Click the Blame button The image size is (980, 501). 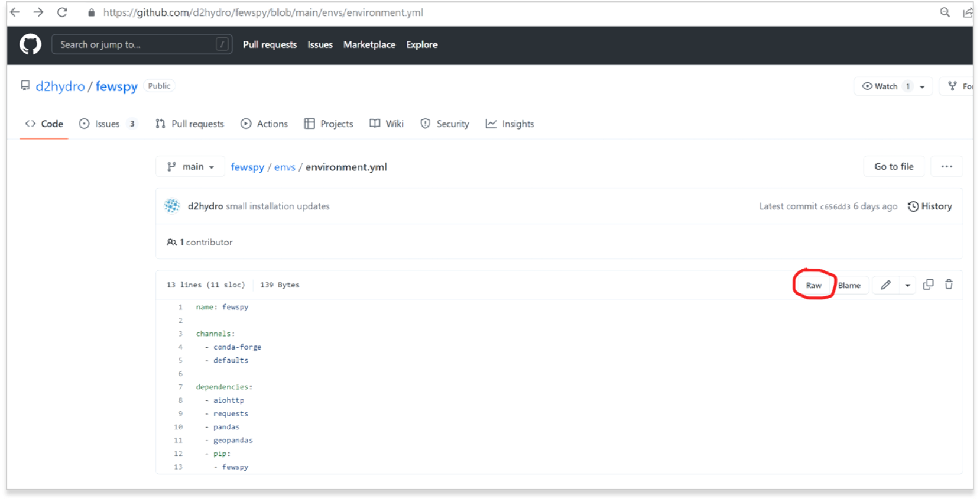click(849, 285)
